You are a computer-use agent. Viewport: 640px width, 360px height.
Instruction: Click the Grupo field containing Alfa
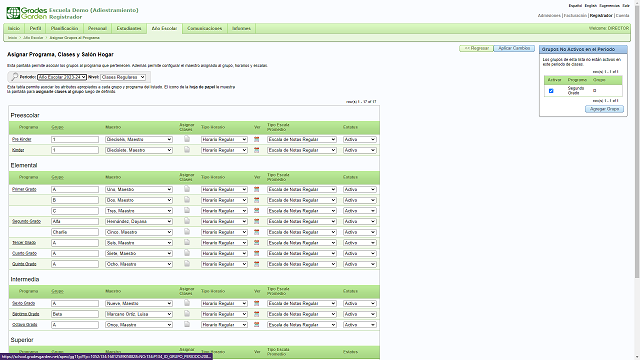pyautogui.click(x=75, y=221)
